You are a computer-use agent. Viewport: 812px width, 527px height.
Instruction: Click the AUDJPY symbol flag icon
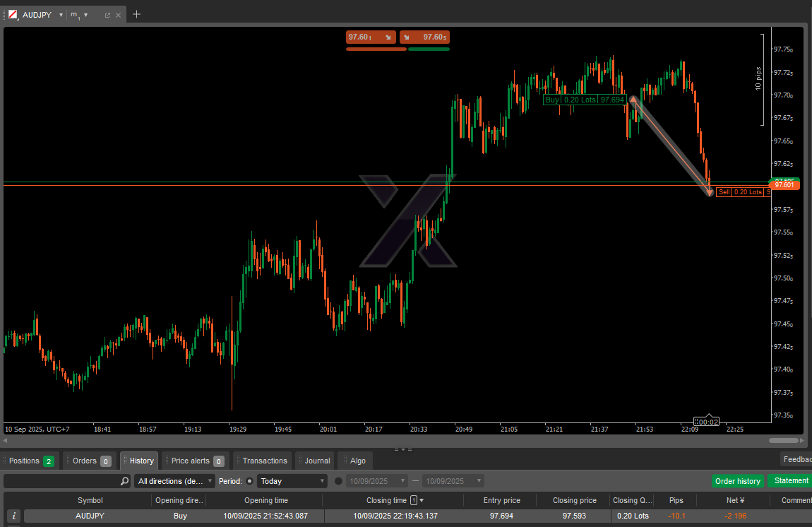pyautogui.click(x=13, y=15)
